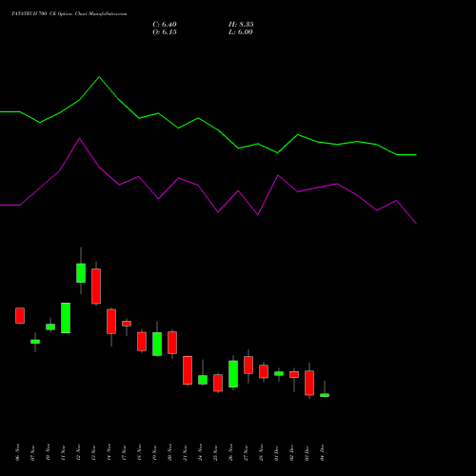Select the red candlestick above 03 Dec
Image resolution: width=476 pixels, height=476 pixels.
(x=309, y=383)
